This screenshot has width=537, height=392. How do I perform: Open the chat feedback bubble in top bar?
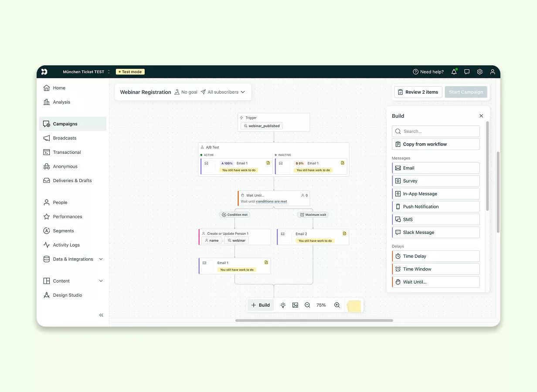467,71
